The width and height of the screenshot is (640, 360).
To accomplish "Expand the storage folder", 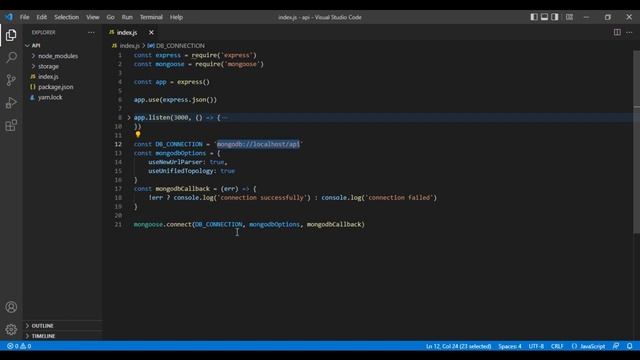I will point(62,66).
